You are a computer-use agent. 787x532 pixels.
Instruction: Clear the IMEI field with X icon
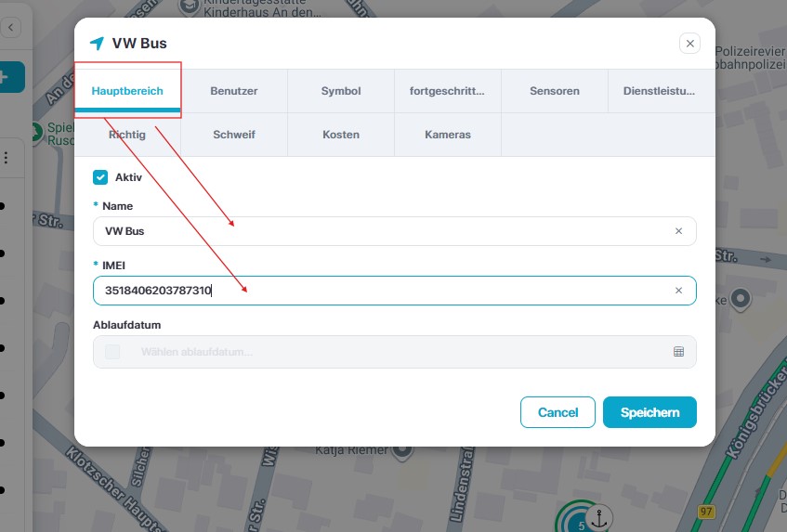[678, 291]
